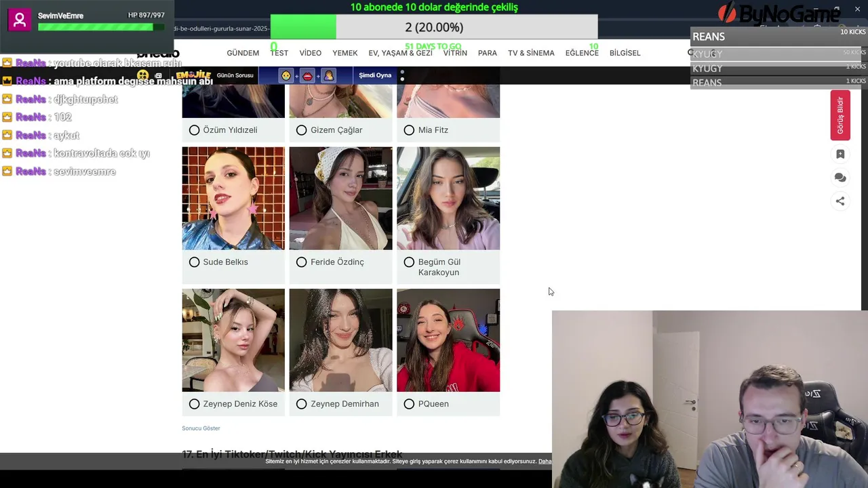Select the Feride Özdinç radio button
The image size is (868, 488).
[302, 262]
